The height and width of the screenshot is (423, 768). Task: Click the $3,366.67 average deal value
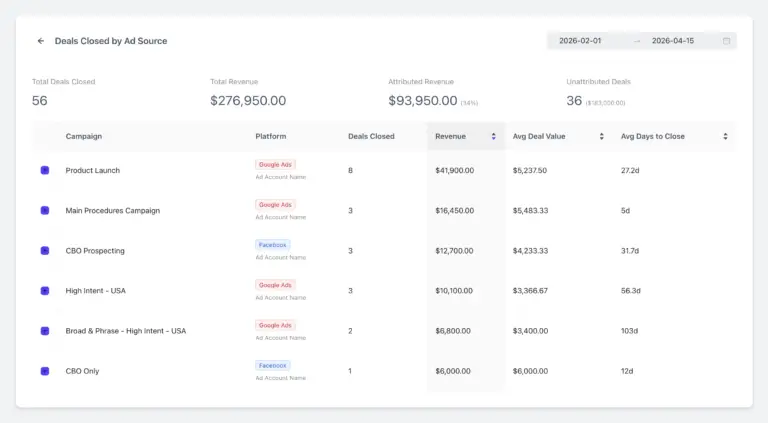(x=530, y=291)
